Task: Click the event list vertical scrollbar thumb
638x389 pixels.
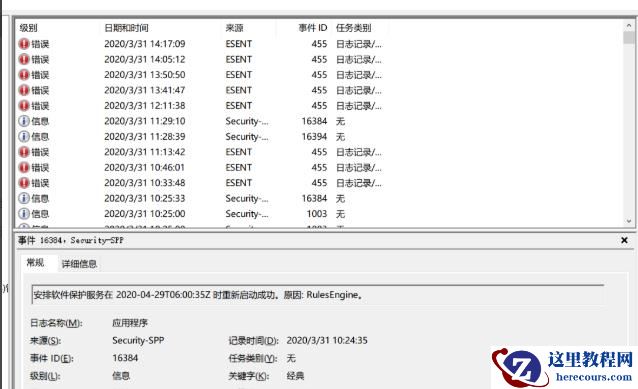Action: 629,38
